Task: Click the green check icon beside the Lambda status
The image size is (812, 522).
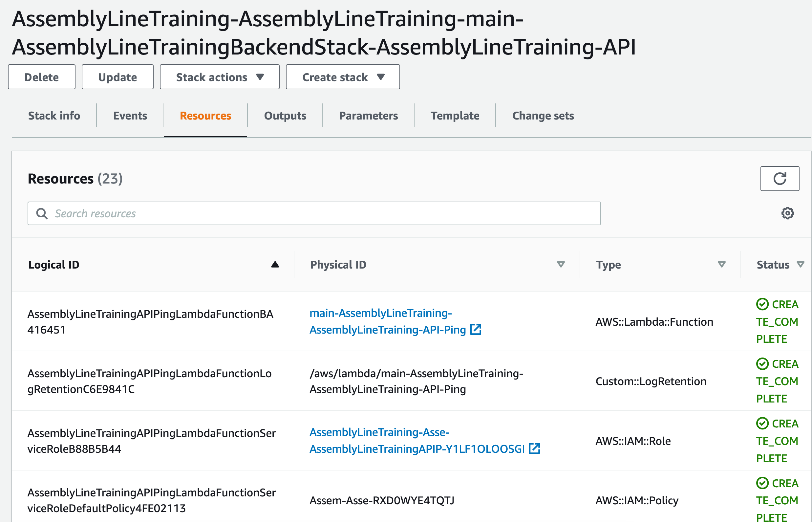Action: pos(762,304)
